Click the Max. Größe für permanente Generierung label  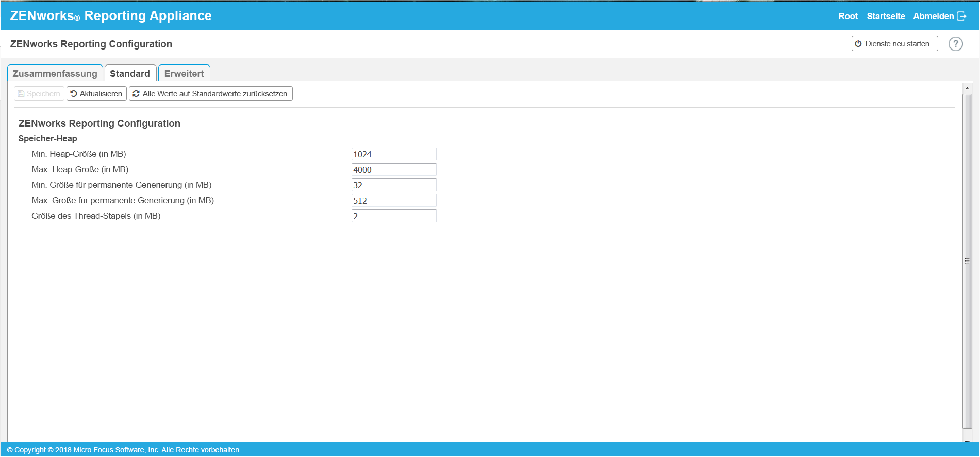pyautogui.click(x=123, y=200)
